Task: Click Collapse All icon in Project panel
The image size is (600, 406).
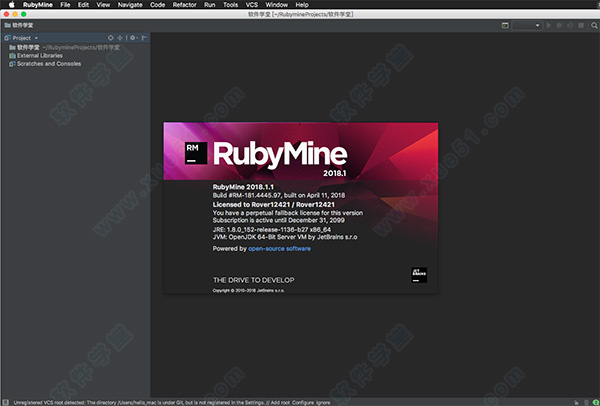Action: [x=120, y=38]
